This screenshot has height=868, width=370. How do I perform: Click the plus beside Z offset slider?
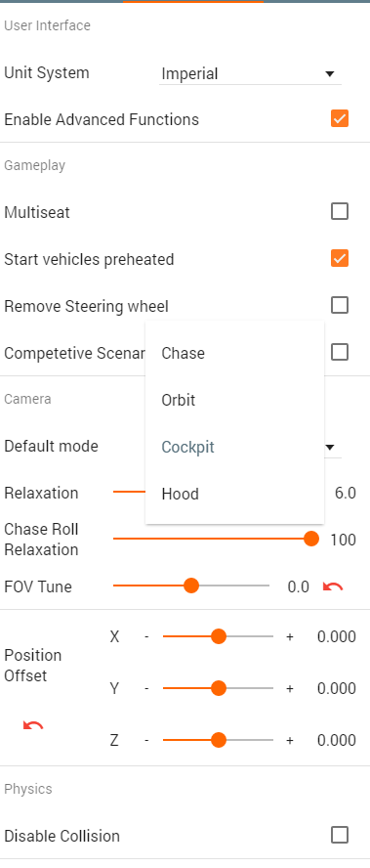click(x=289, y=741)
